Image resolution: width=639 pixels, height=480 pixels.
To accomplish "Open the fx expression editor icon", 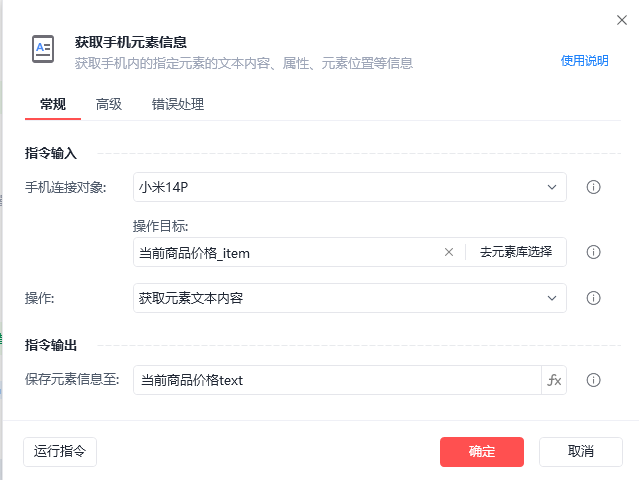I will click(554, 380).
